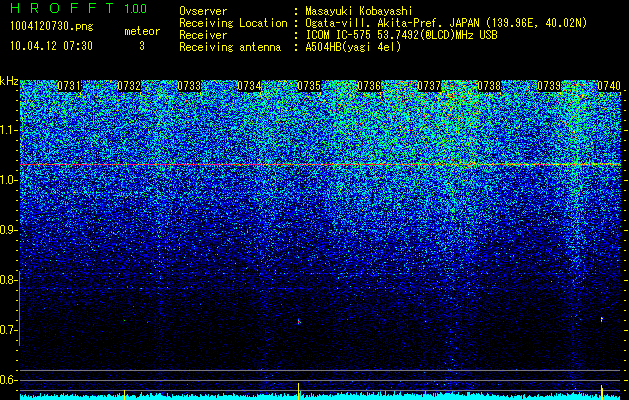This screenshot has width=629, height=400.
Task: Click the Receiver label
Action: [x=203, y=35]
